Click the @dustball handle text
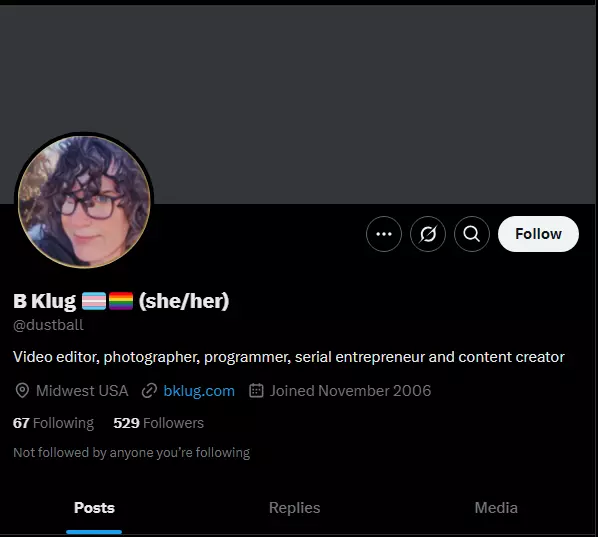The width and height of the screenshot is (598, 537). point(48,325)
